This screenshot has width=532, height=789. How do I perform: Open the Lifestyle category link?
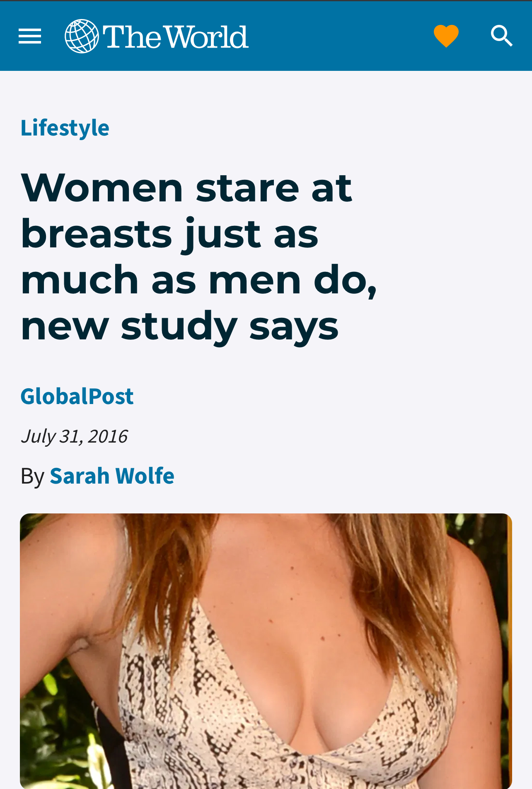(65, 127)
